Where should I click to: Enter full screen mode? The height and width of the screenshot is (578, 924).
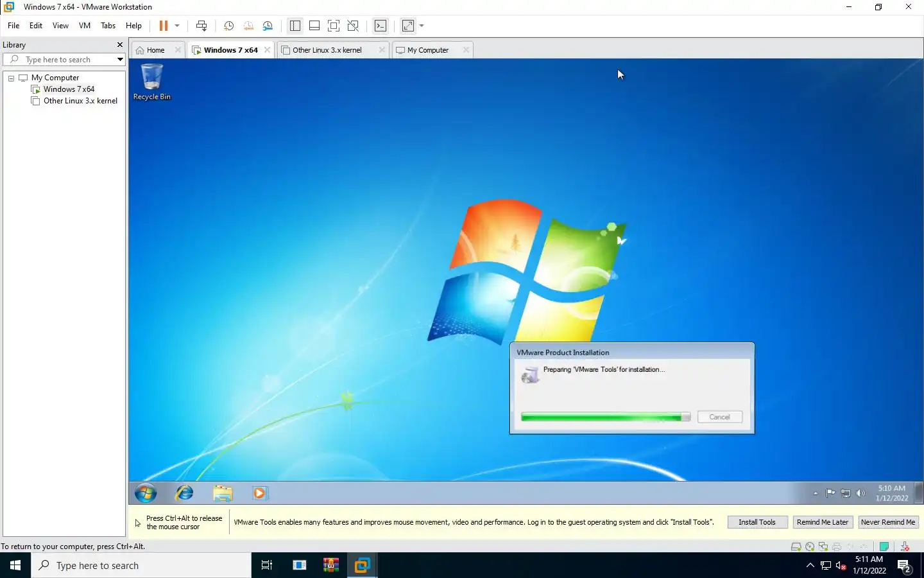click(x=334, y=26)
